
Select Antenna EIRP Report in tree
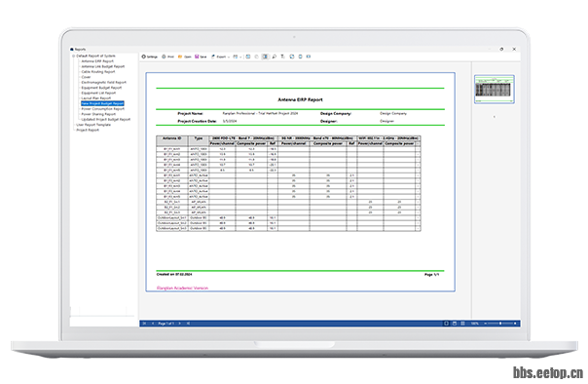pos(97,61)
